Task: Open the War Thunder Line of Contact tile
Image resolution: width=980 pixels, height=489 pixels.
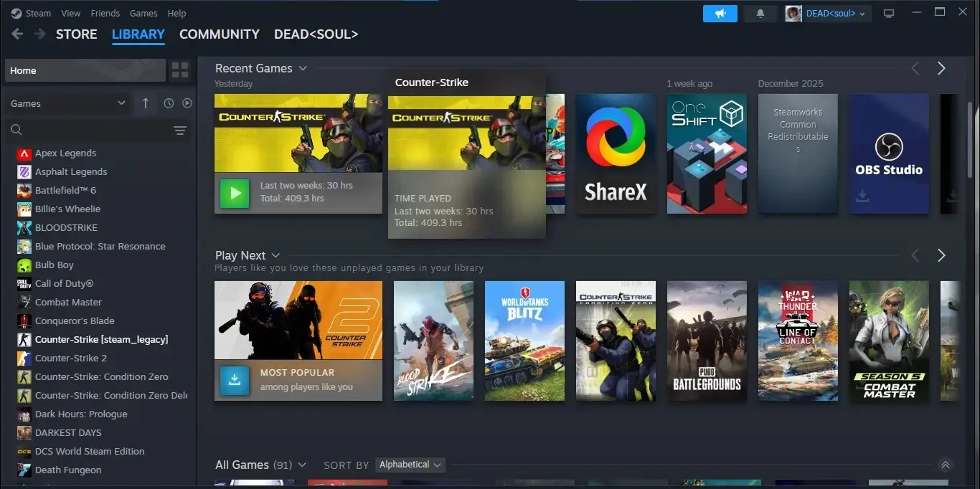Action: tap(798, 341)
